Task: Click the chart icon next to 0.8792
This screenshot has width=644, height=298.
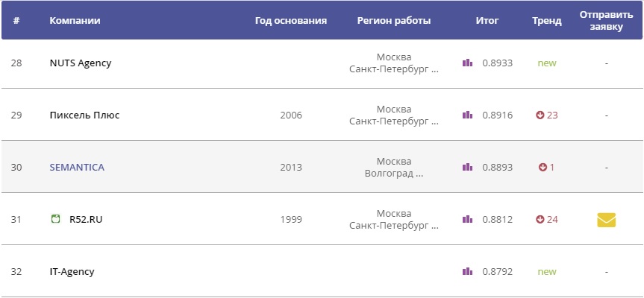Action: [x=467, y=271]
